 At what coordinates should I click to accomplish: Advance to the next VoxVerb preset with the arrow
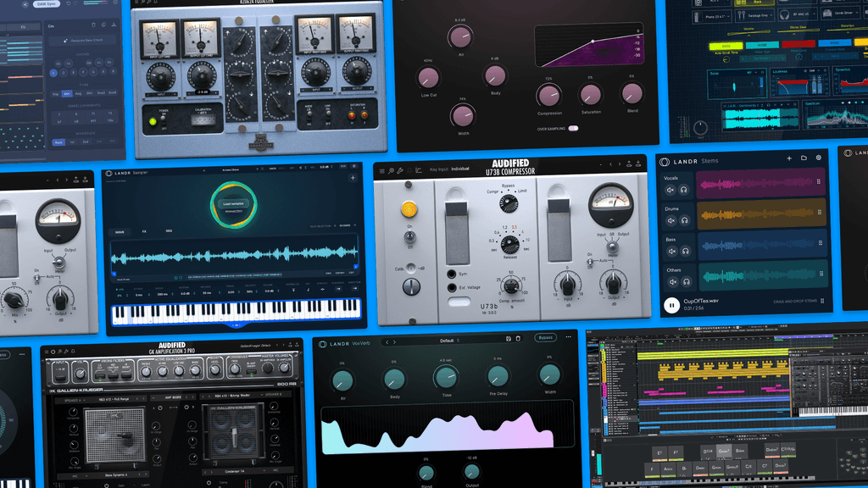click(394, 342)
